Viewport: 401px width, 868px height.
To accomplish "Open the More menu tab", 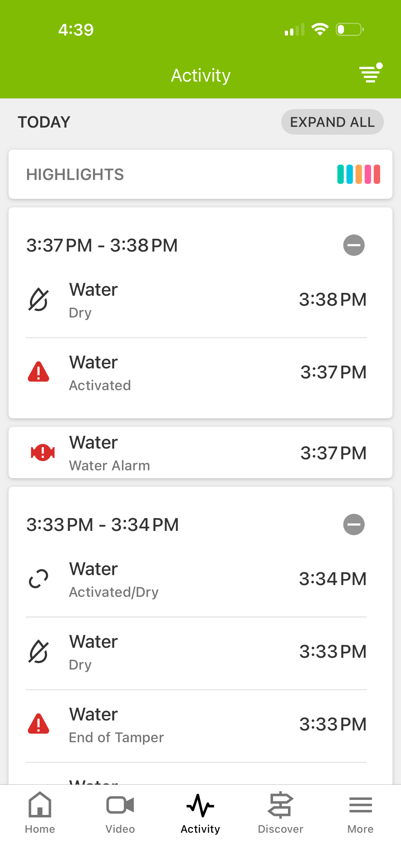I will pos(360,813).
